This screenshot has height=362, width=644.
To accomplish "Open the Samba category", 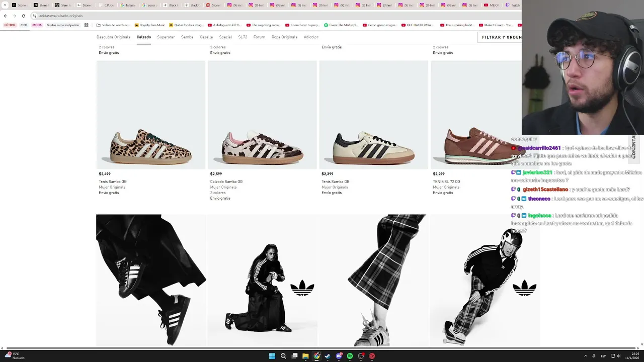I will click(187, 37).
